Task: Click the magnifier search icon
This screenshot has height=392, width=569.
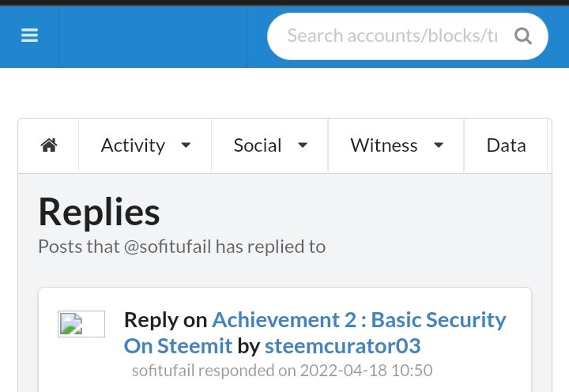Action: [523, 36]
